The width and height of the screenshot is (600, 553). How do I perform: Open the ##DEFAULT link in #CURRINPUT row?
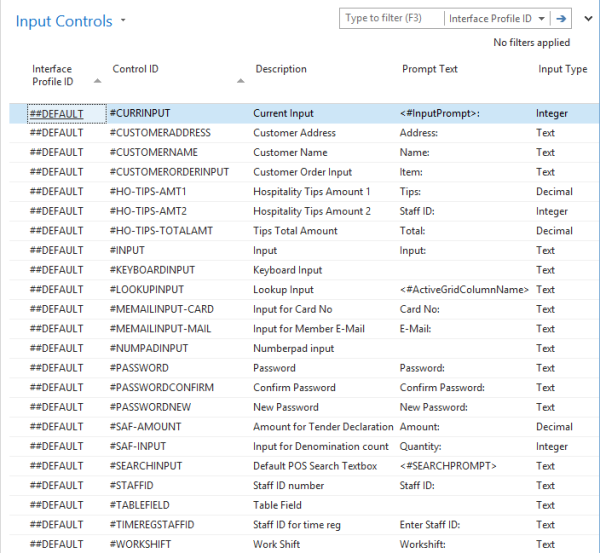[56, 114]
